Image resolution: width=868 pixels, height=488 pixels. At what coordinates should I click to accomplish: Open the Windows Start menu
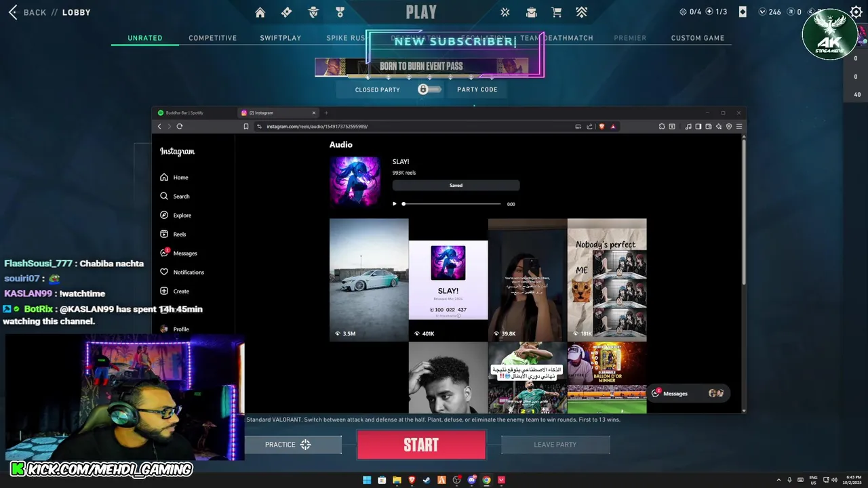[367, 480]
